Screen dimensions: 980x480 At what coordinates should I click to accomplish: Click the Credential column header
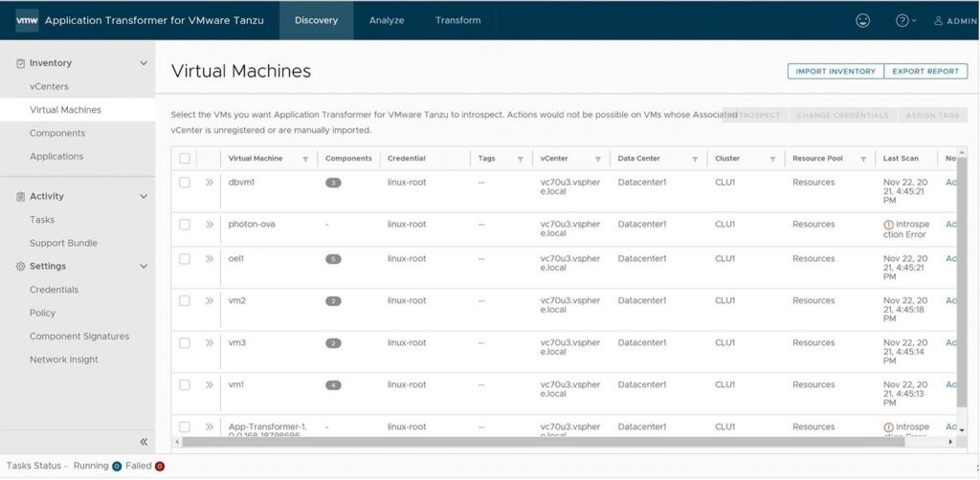pos(406,159)
